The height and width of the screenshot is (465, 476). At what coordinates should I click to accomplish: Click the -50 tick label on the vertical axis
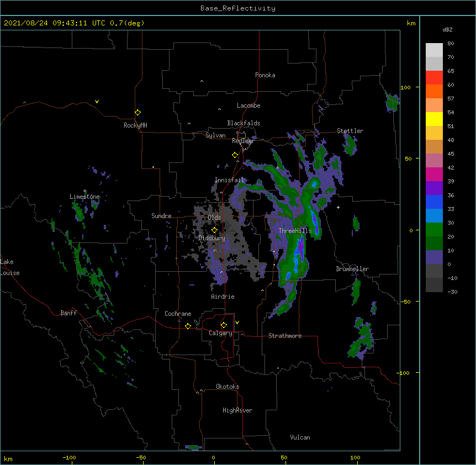click(405, 302)
